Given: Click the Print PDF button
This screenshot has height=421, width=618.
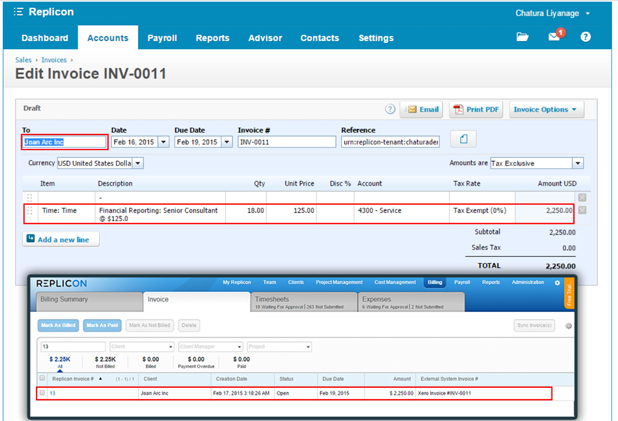Looking at the screenshot, I should pyautogui.click(x=476, y=110).
